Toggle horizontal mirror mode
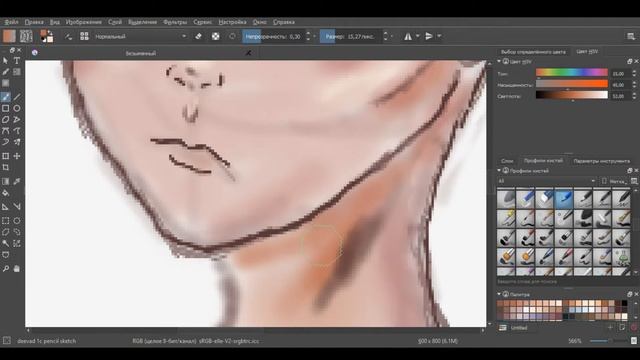 pyautogui.click(x=408, y=36)
